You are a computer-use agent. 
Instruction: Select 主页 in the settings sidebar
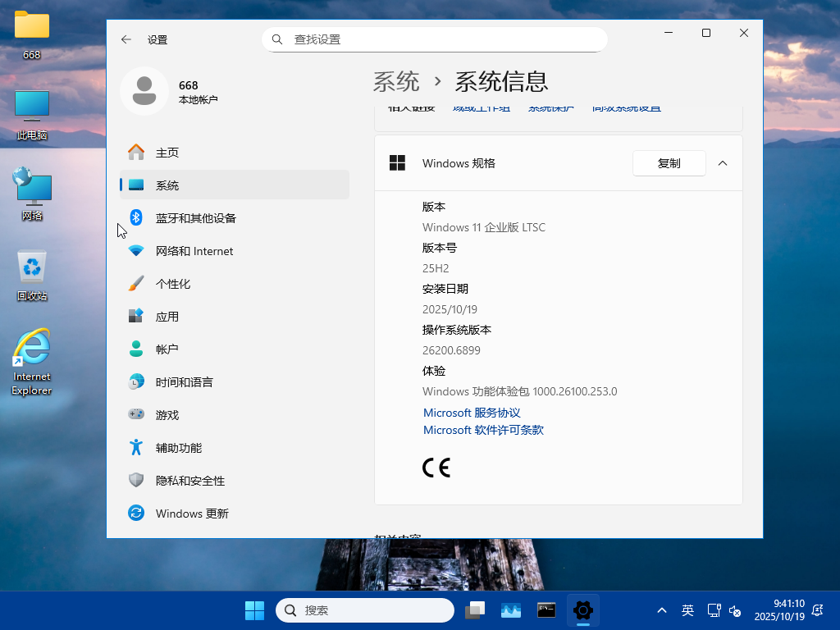point(167,153)
